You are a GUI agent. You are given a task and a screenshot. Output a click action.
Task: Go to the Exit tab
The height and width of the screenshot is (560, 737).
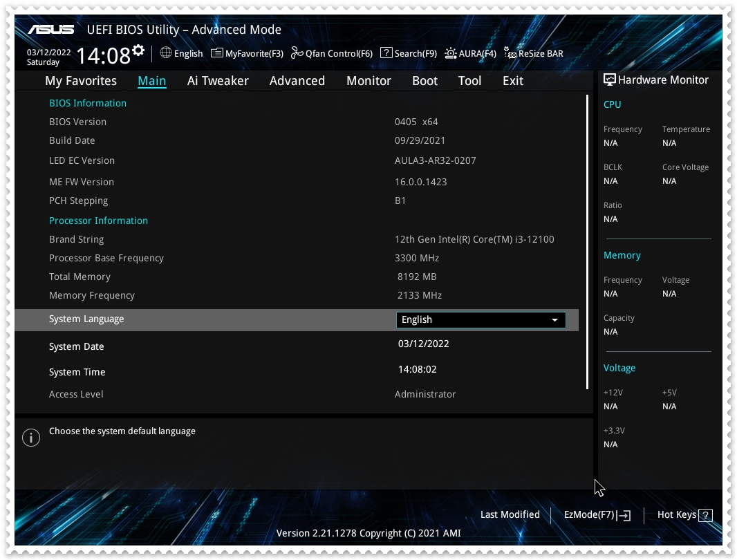coord(513,81)
